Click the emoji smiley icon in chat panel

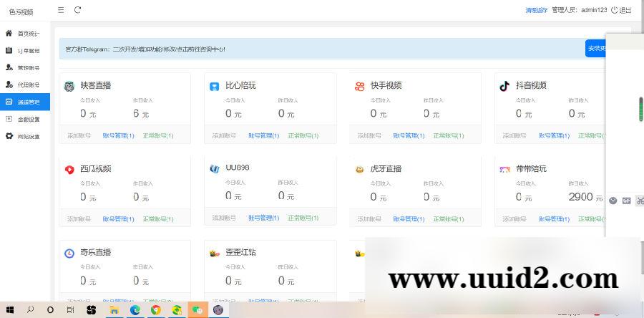click(613, 201)
